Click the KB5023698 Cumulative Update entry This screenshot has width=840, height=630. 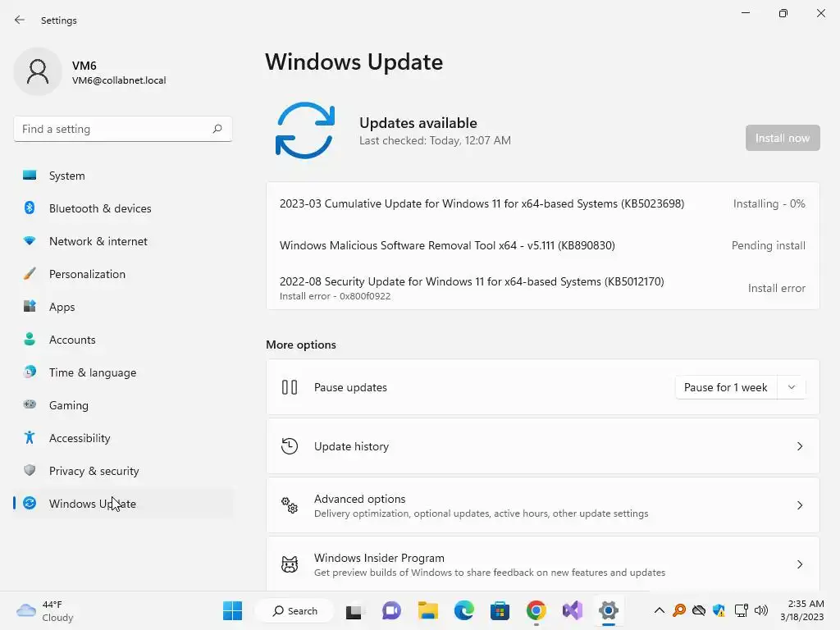[x=543, y=203]
